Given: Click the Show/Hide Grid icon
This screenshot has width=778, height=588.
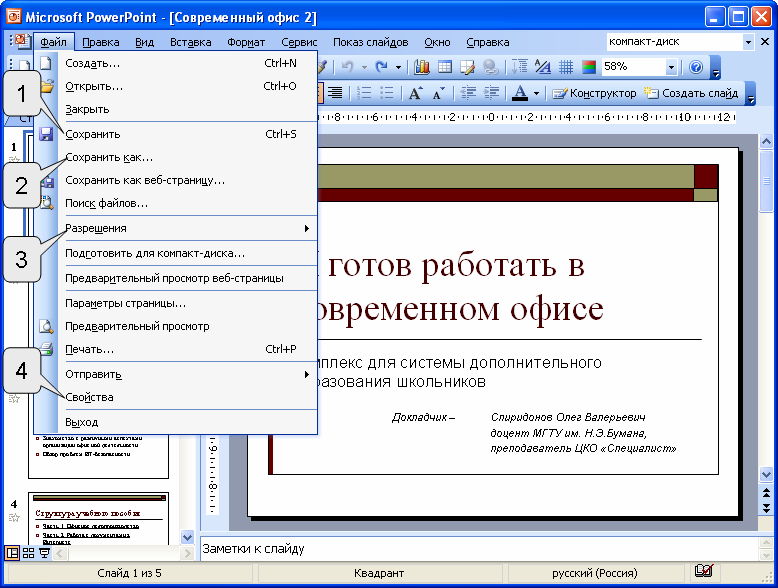Looking at the screenshot, I should click(x=565, y=67).
